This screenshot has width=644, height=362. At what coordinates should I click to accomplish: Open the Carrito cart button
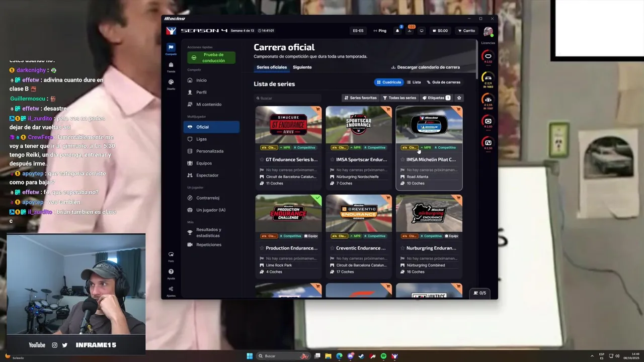(466, 31)
